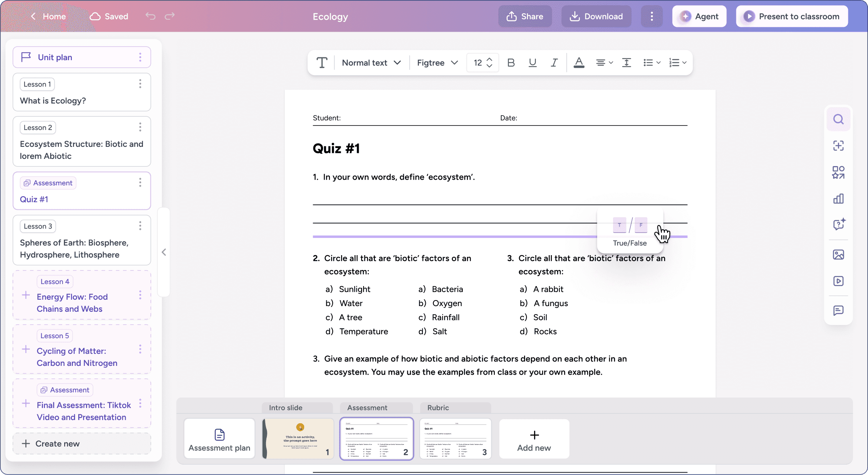Open the comments icon in sidebar

click(838, 310)
